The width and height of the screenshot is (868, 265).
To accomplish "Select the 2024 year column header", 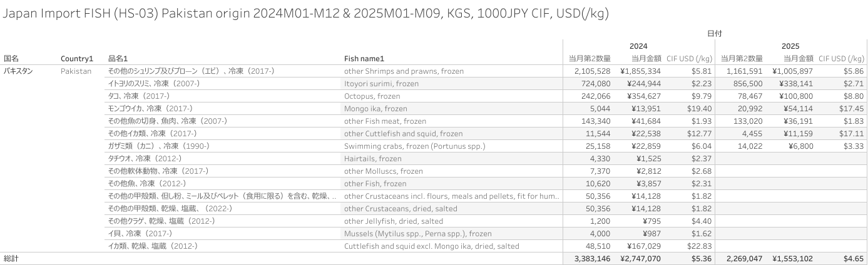I will tap(638, 46).
